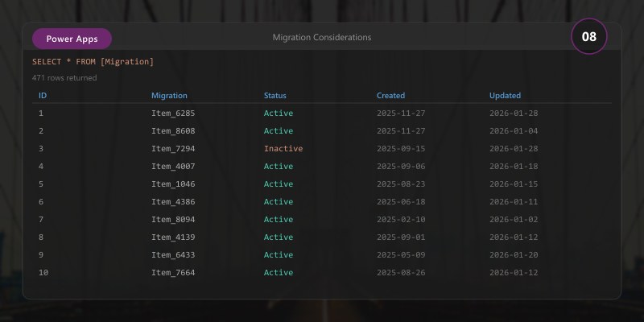The image size is (644, 322).
Task: Select the Item_1046 cell
Action: [x=173, y=184]
